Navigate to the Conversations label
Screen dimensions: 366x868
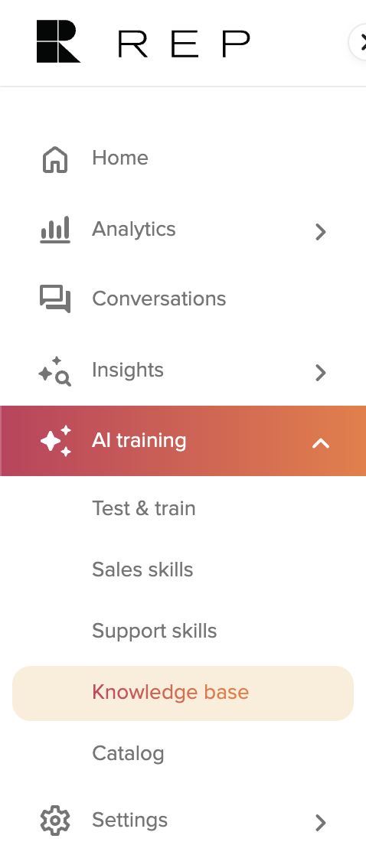(159, 299)
